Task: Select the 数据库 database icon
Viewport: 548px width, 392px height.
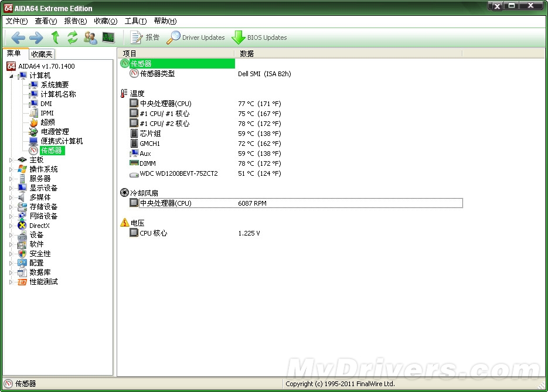Action: (x=22, y=272)
